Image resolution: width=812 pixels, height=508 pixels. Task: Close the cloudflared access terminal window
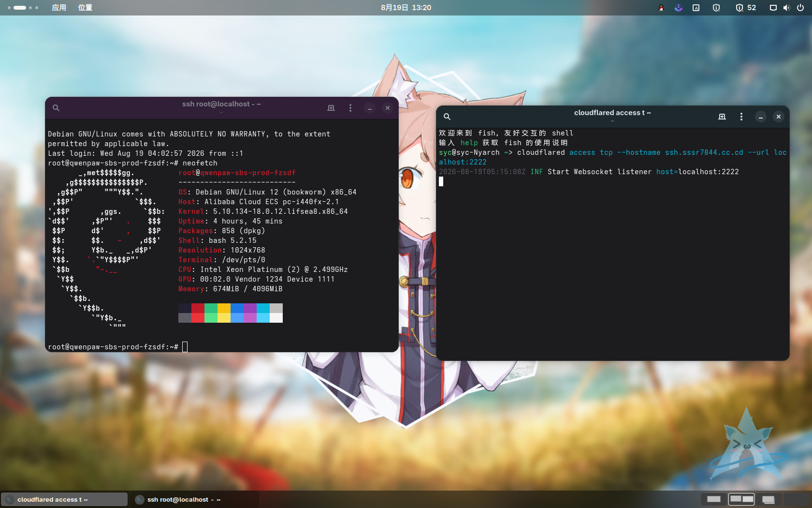[779, 117]
